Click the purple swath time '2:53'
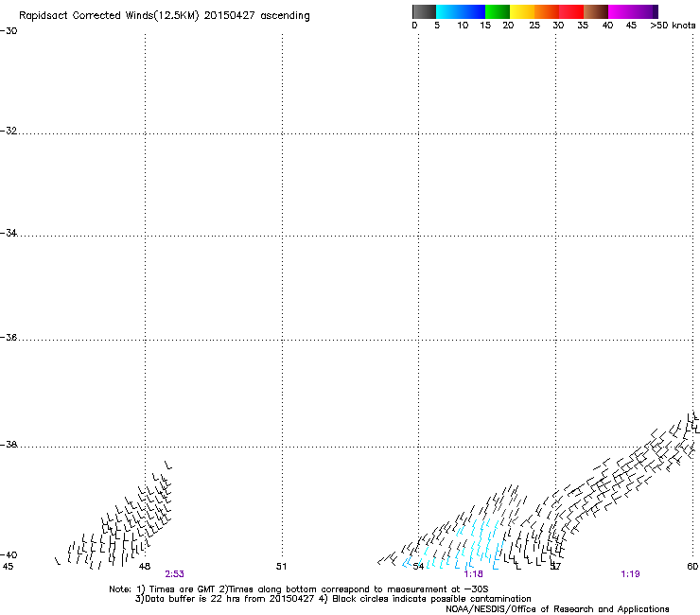 [x=175, y=574]
